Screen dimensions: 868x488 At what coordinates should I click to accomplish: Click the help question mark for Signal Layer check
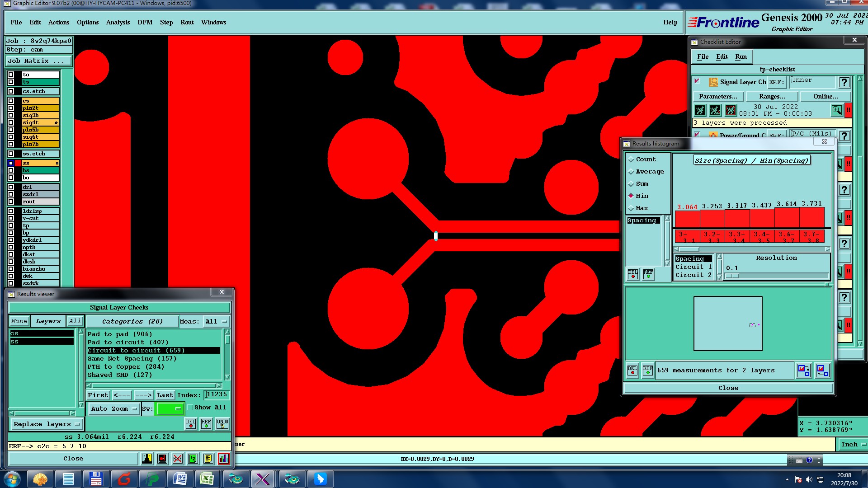pos(844,82)
